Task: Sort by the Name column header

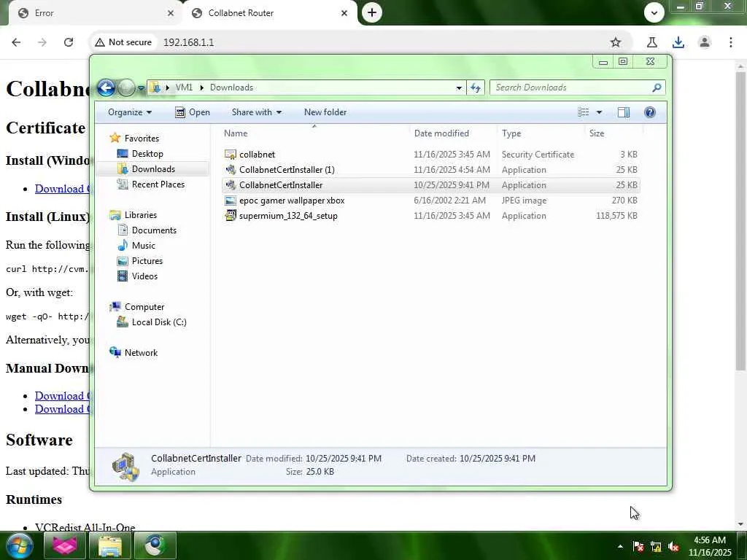Action: click(x=314, y=133)
